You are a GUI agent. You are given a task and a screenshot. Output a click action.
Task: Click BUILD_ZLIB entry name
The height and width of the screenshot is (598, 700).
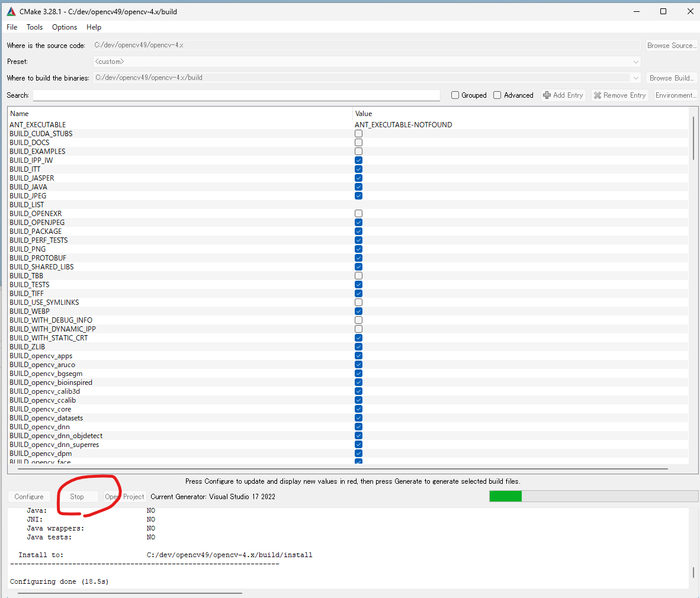27,347
